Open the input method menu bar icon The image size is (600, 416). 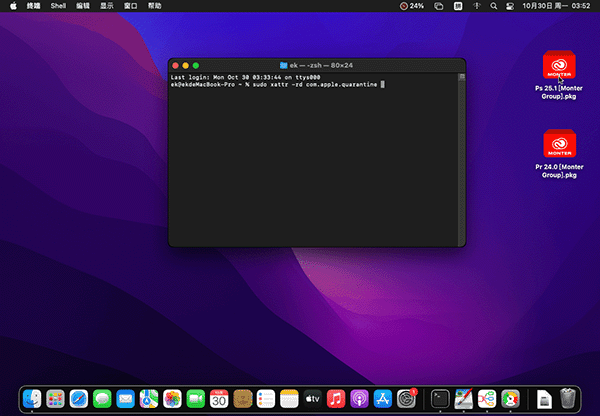(458, 6)
